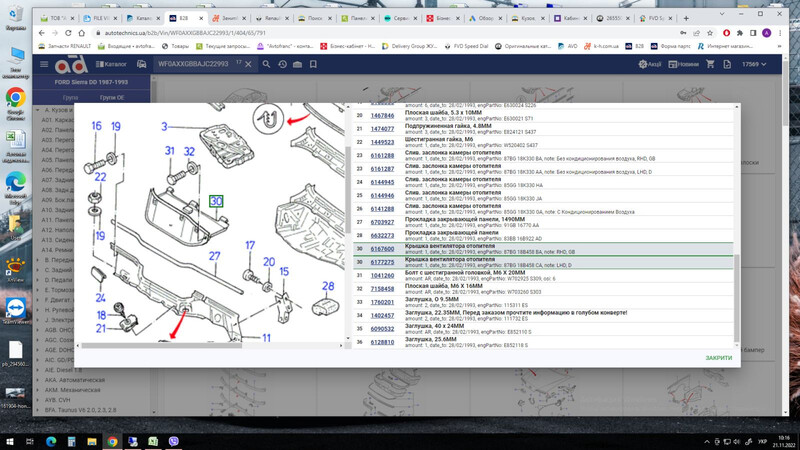
Task: Open part number link 1041260
Action: coord(382,276)
